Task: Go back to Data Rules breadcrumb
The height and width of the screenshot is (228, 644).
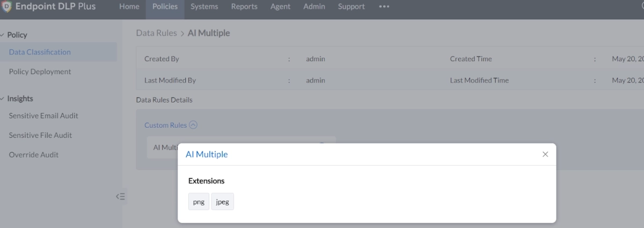Action: 156,33
